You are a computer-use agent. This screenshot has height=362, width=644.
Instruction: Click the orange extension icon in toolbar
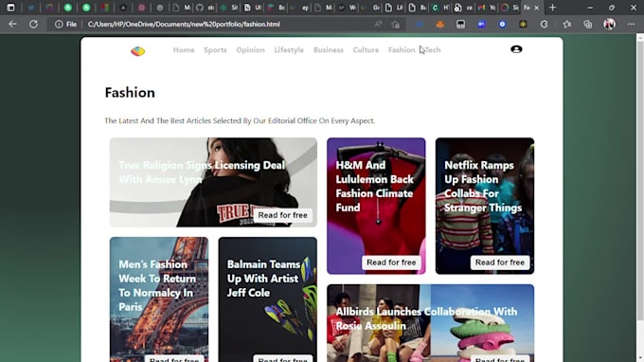(439, 25)
